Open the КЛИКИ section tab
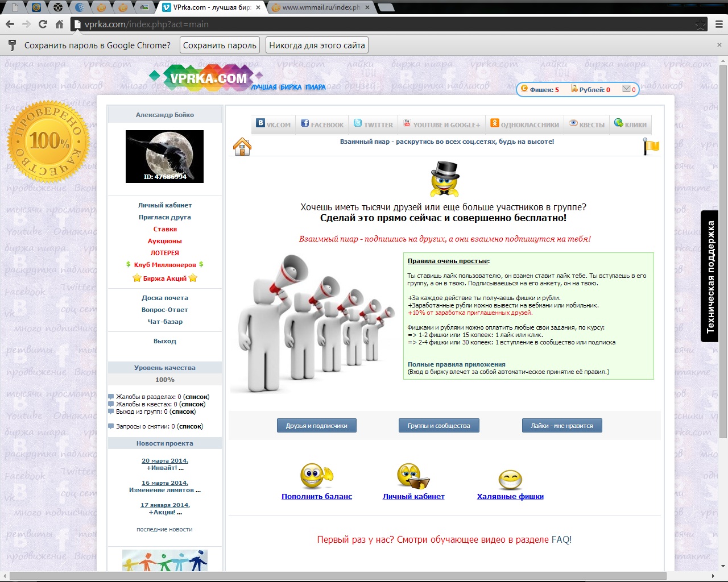Screen dimensions: 728x582 [x=630, y=124]
